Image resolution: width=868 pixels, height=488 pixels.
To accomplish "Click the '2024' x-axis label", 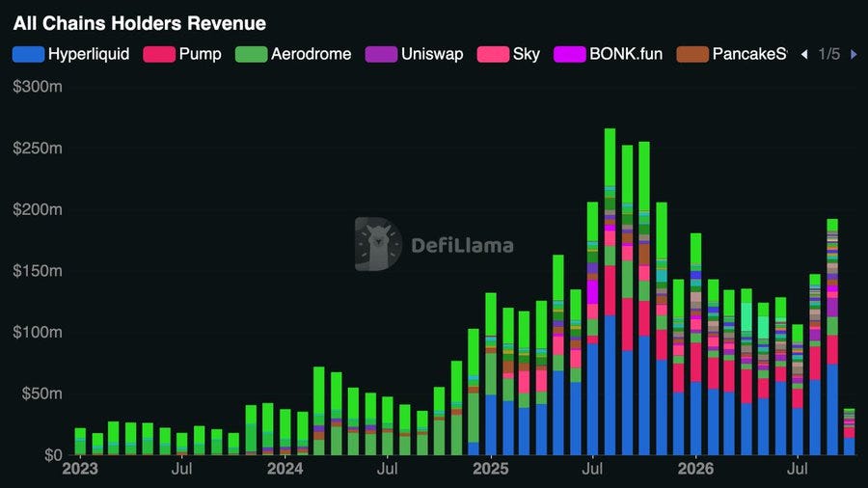I will (285, 469).
